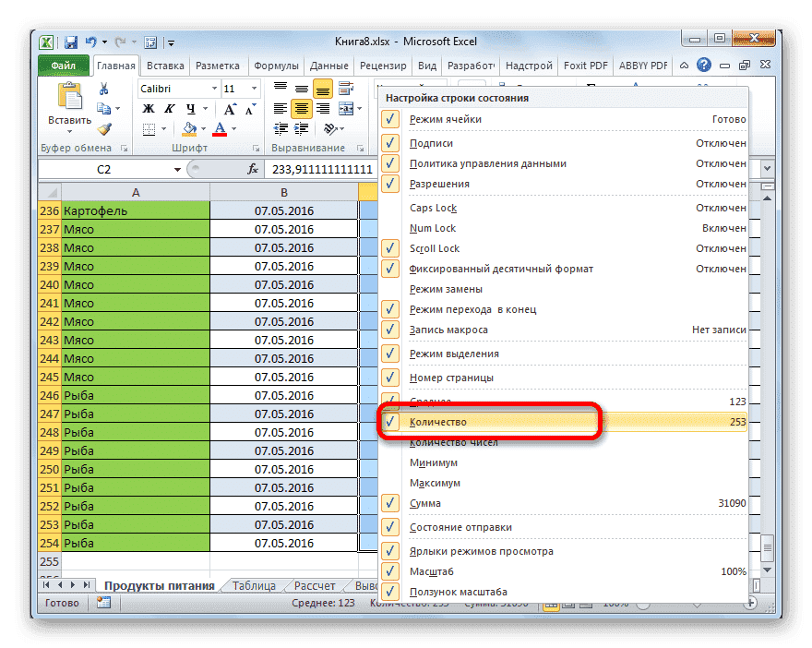The height and width of the screenshot is (648, 812).
Task: Apply italic with the К icon
Action: [x=169, y=108]
